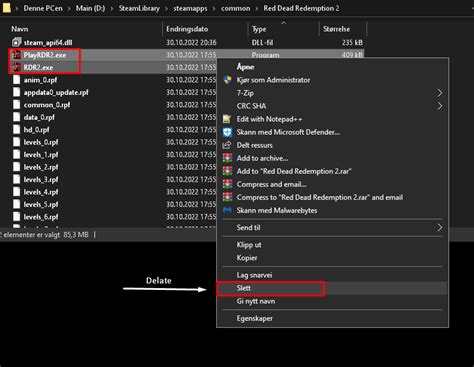The width and height of the screenshot is (474, 367).
Task: Click WinRAR icon beside Add to archive
Action: 227,158
